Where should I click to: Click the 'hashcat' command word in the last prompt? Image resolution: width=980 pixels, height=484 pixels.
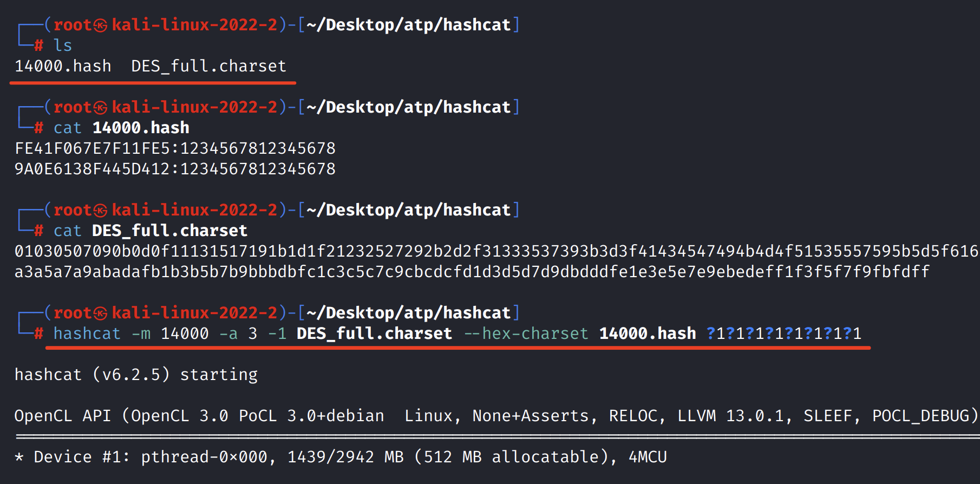87,333
